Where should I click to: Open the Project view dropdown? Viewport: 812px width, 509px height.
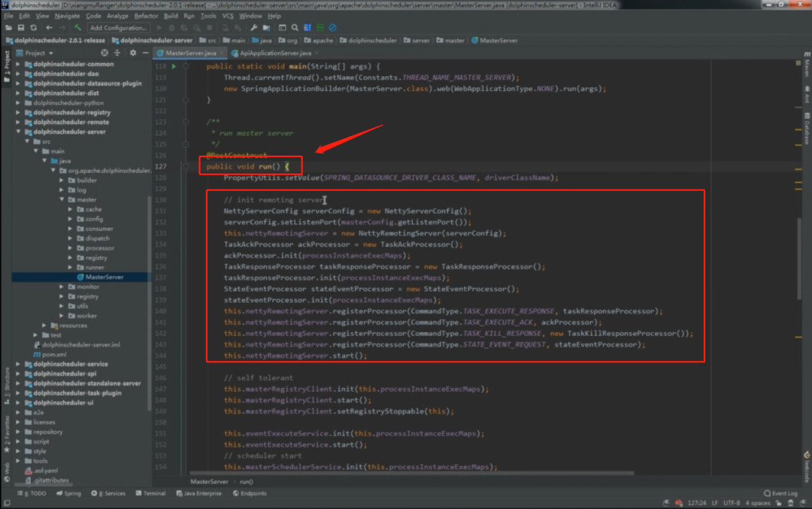click(x=35, y=53)
